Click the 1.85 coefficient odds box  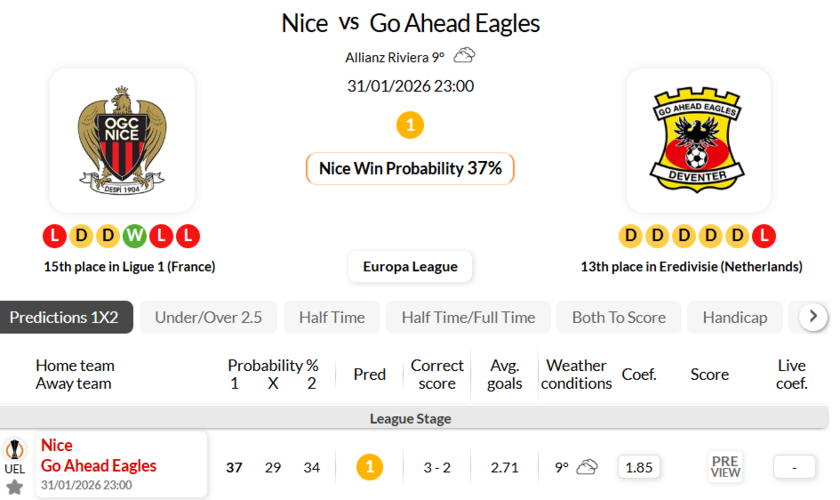tap(638, 467)
